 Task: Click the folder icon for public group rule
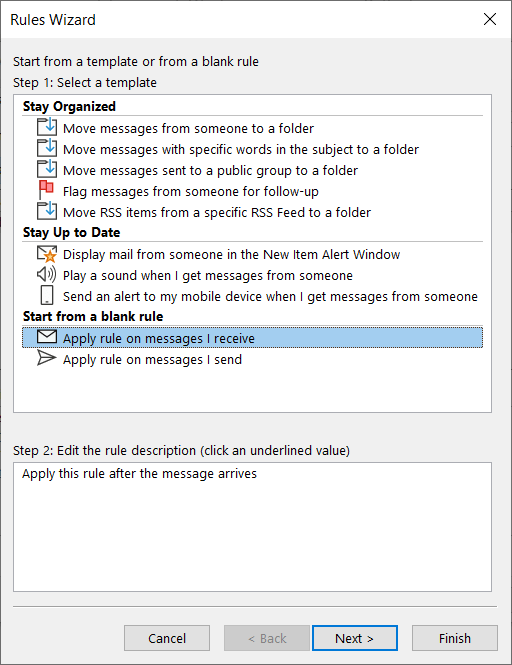tap(47, 169)
